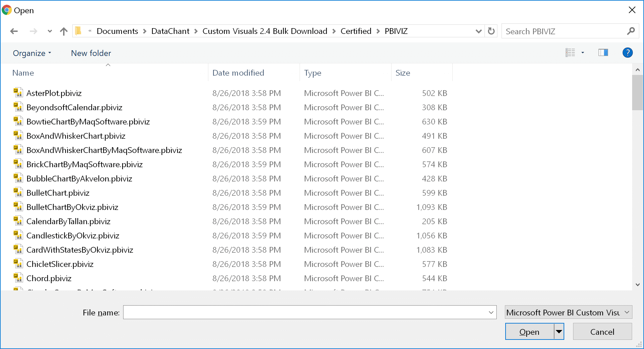
Task: Navigate to Documents in the breadcrumb
Action: click(x=117, y=31)
